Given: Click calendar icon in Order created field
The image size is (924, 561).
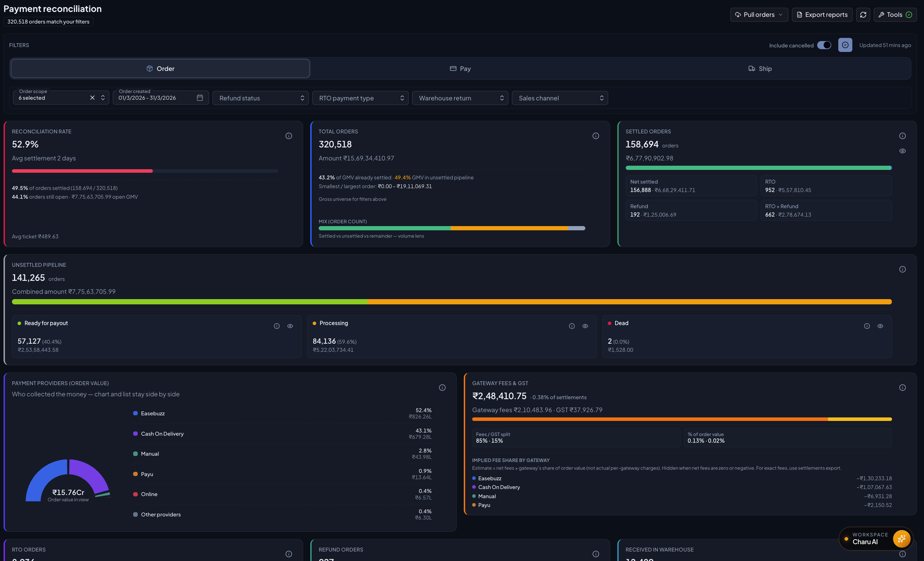Looking at the screenshot, I should coord(200,98).
